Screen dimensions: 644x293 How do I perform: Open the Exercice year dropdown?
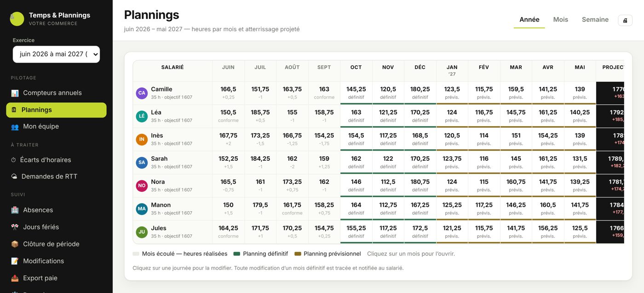(56, 54)
